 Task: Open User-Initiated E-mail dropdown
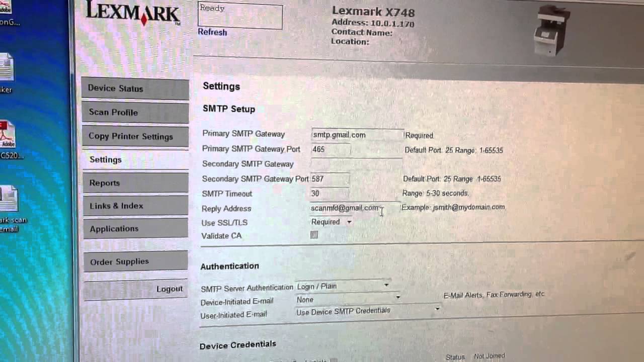coord(368,311)
